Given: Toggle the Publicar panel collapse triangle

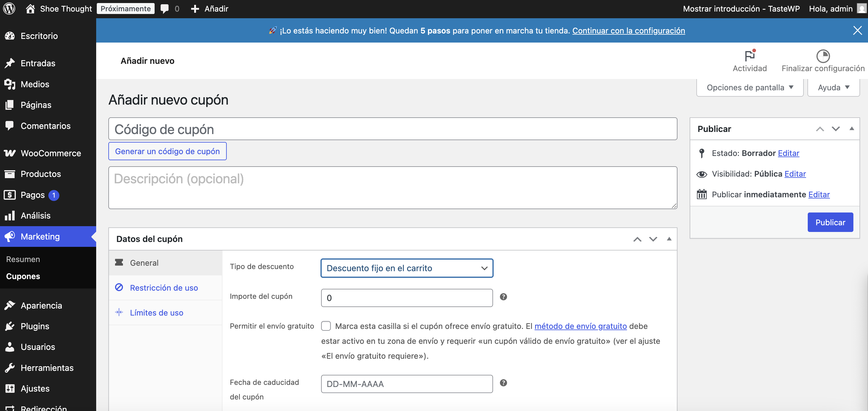Looking at the screenshot, I should point(852,129).
